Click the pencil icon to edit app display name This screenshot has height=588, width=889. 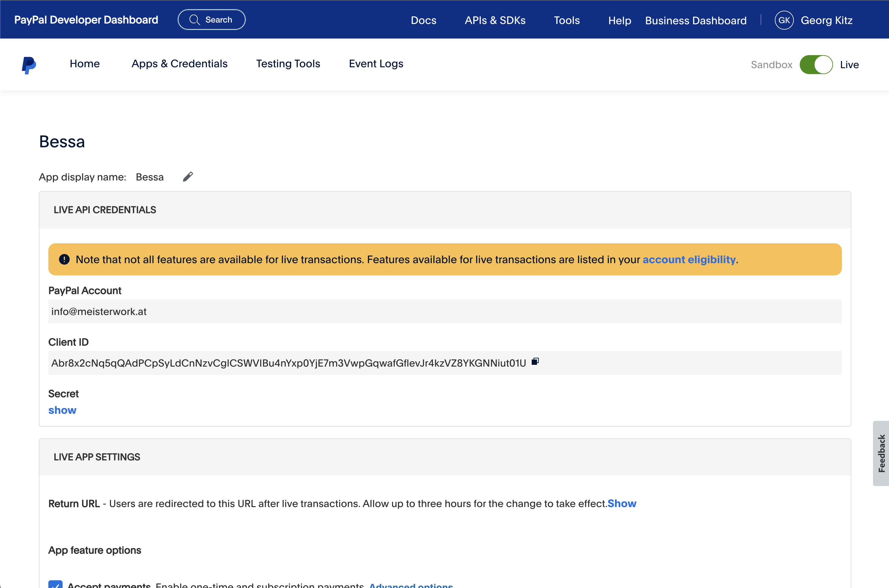click(x=188, y=177)
